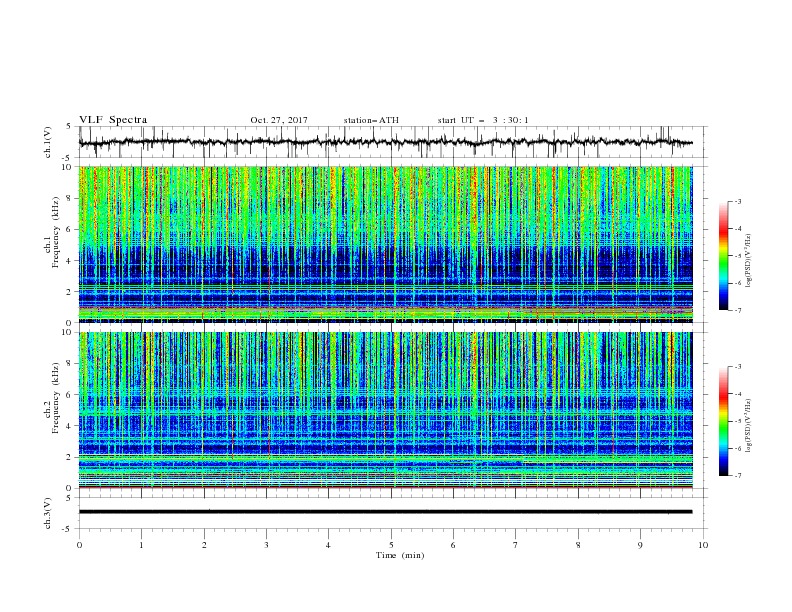Click the "10" tick on the time axis
Screen dimensions: 792x612
coord(703,545)
